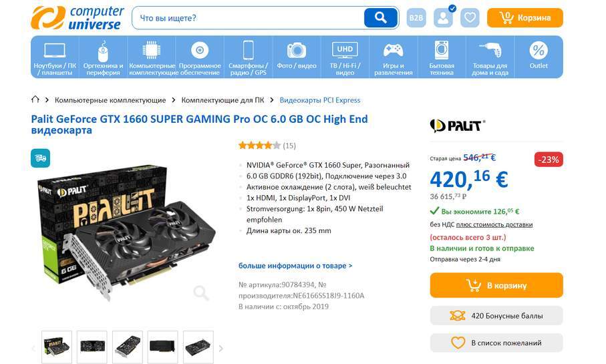Open the user account icon
Viewport: 606px width, 364px height.
443,18
